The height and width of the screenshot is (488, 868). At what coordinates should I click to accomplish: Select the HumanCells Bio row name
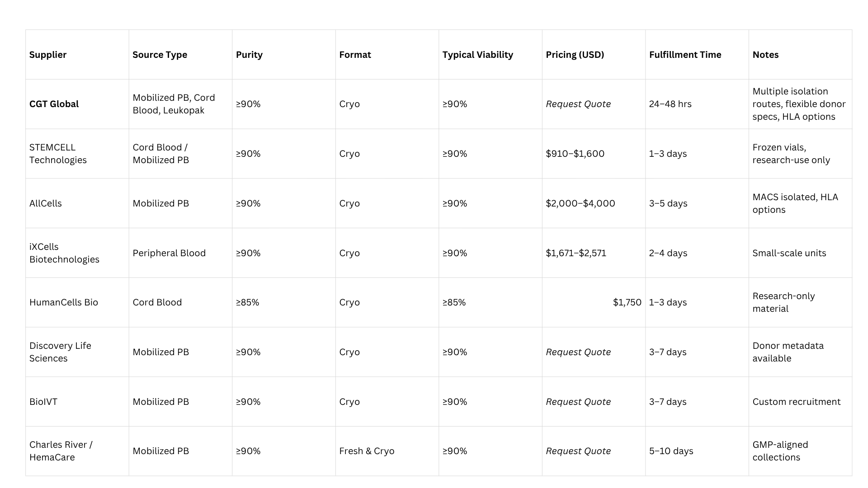point(64,302)
